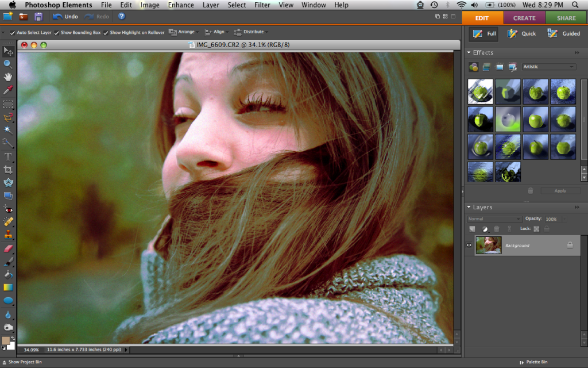The height and width of the screenshot is (368, 588).
Task: Select the Hand tool
Action: [x=8, y=77]
